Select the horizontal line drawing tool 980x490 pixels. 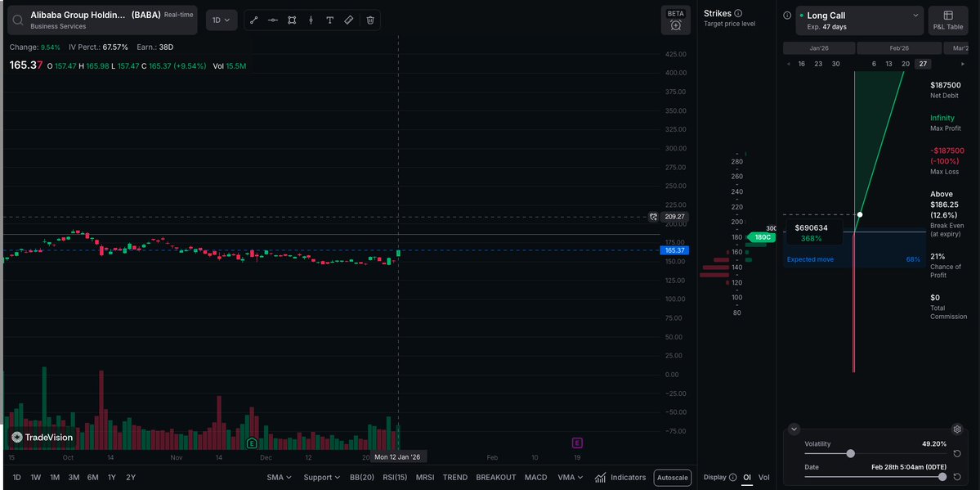273,20
